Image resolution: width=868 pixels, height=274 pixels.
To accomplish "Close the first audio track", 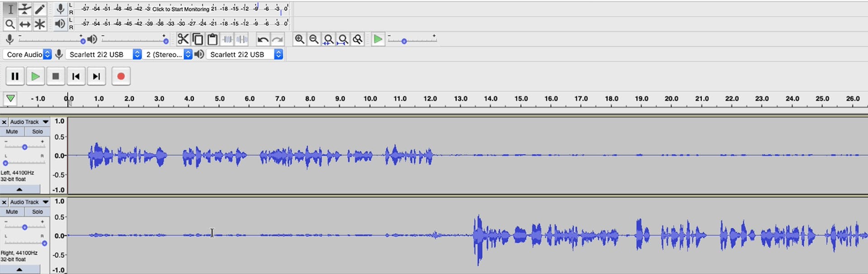I will 4,122.
